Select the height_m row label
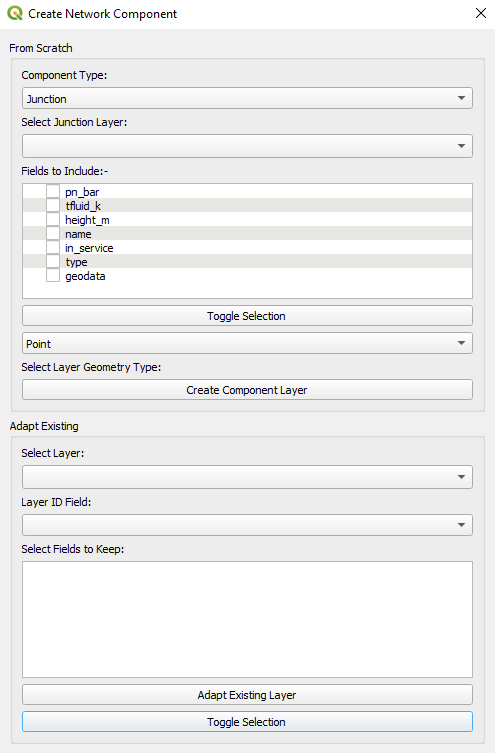This screenshot has height=753, width=495. pos(87,220)
